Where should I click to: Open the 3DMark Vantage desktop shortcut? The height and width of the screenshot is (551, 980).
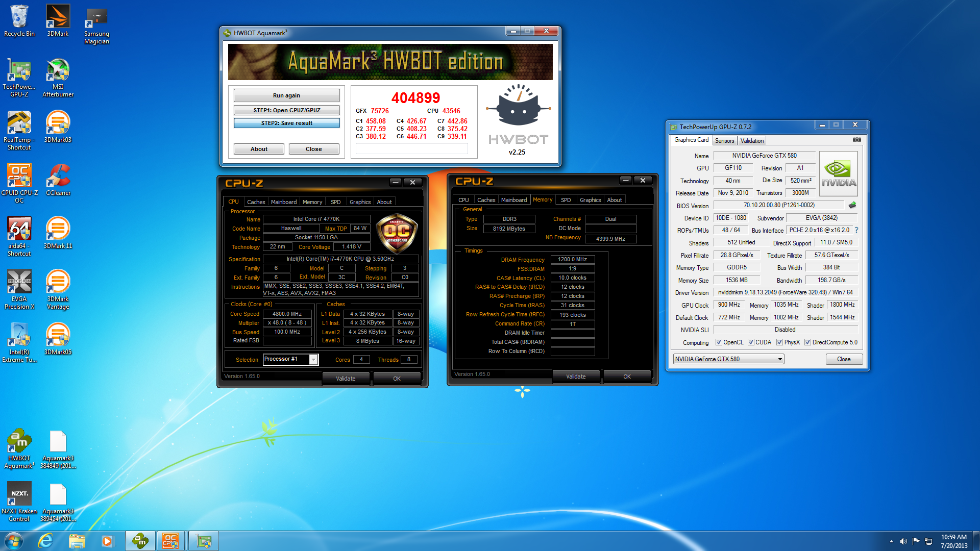coord(58,290)
